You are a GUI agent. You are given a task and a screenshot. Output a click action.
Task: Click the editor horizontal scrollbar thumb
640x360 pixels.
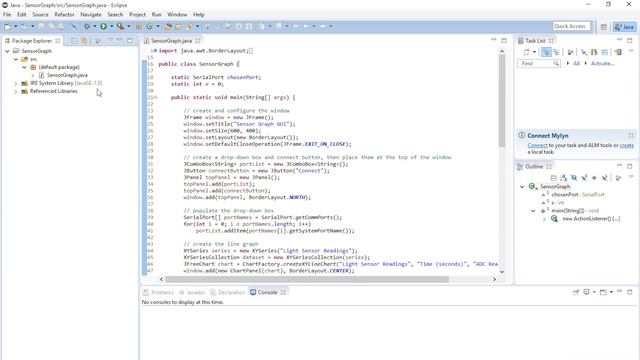307,280
